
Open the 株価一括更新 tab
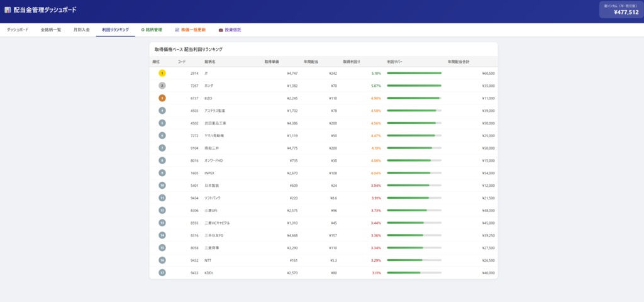point(190,30)
